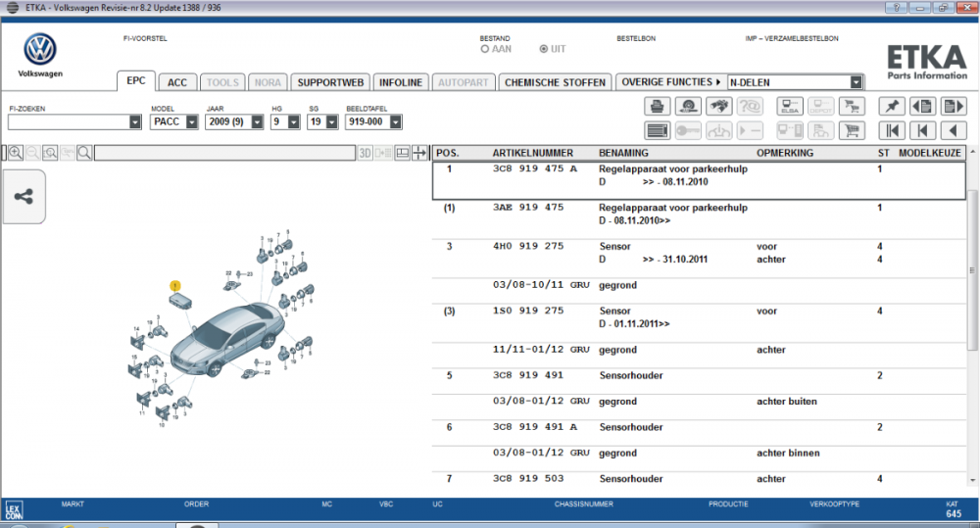Switch to the ACC tab
The width and height of the screenshot is (980, 528).
(176, 82)
